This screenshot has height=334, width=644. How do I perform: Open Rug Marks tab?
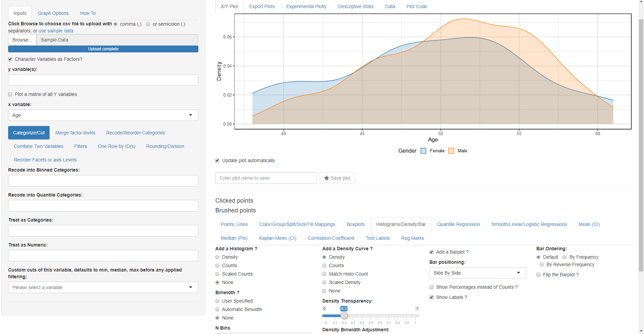(x=413, y=238)
